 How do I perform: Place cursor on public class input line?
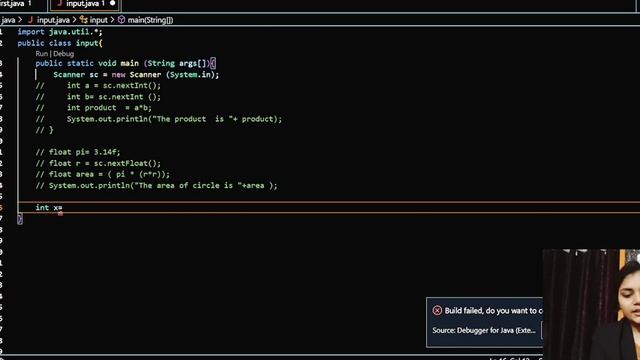click(60, 43)
